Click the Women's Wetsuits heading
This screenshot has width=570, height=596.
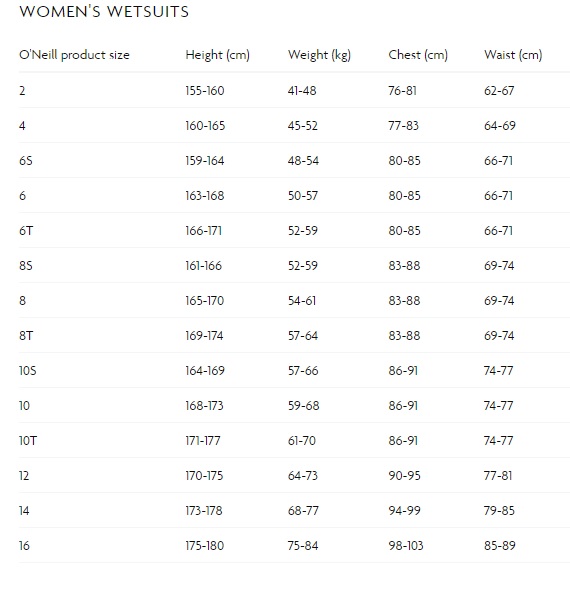[x=104, y=11]
